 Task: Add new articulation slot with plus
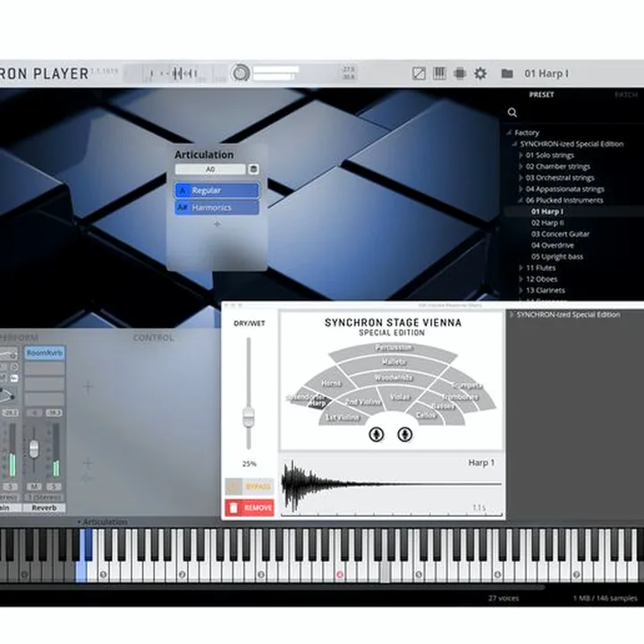[216, 224]
